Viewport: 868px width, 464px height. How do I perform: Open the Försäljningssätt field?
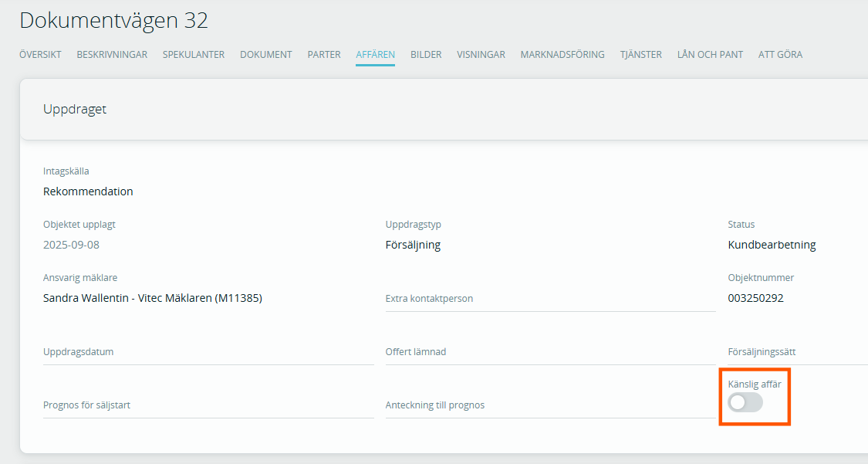(798, 352)
